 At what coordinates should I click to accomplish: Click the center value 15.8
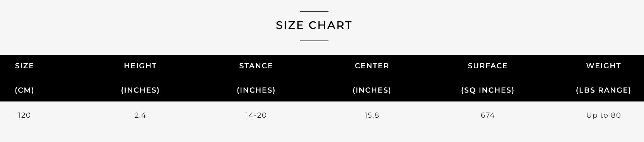[x=372, y=115]
